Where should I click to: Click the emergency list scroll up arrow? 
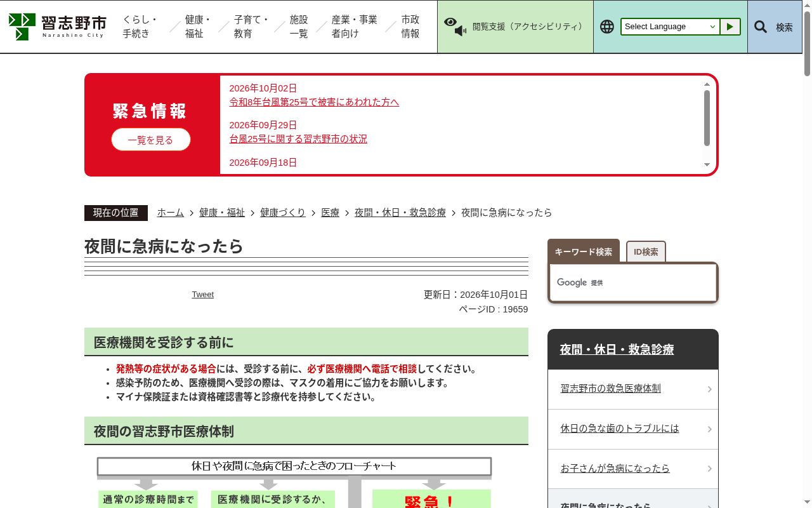pos(707,84)
